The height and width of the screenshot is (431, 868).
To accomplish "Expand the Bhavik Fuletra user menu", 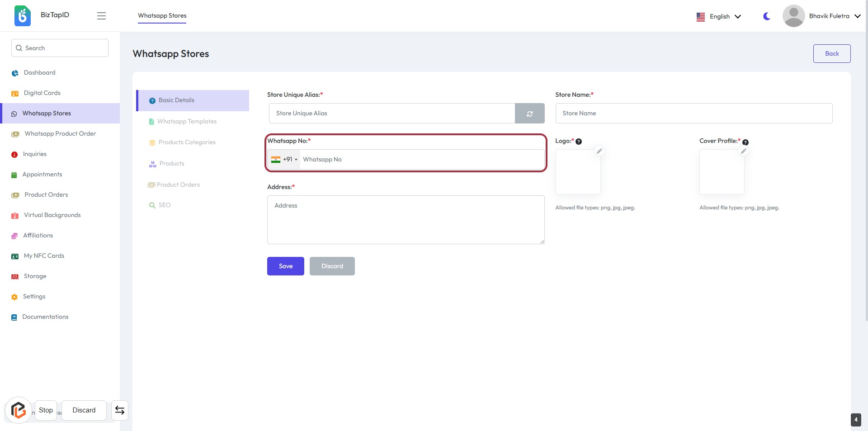I will click(822, 16).
